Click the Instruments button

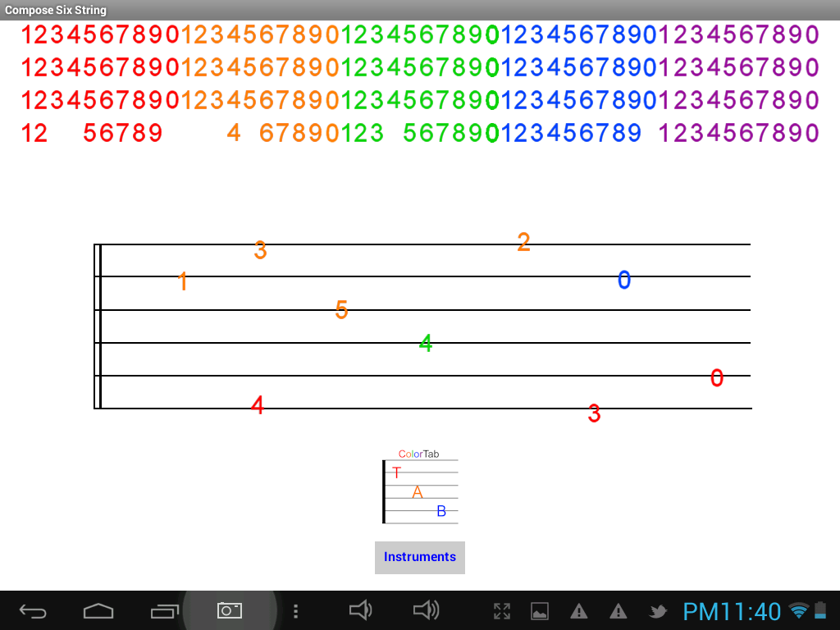click(x=420, y=557)
